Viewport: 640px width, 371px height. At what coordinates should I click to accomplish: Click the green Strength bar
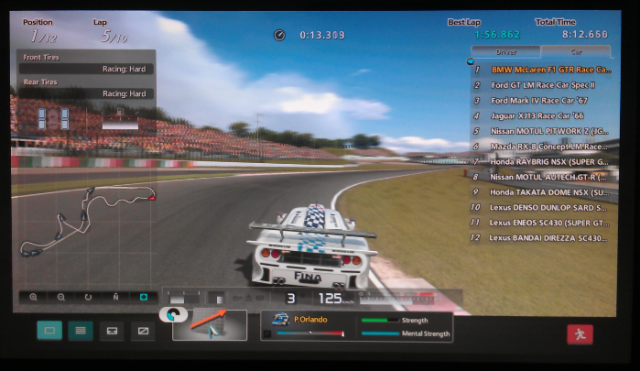tap(380, 320)
